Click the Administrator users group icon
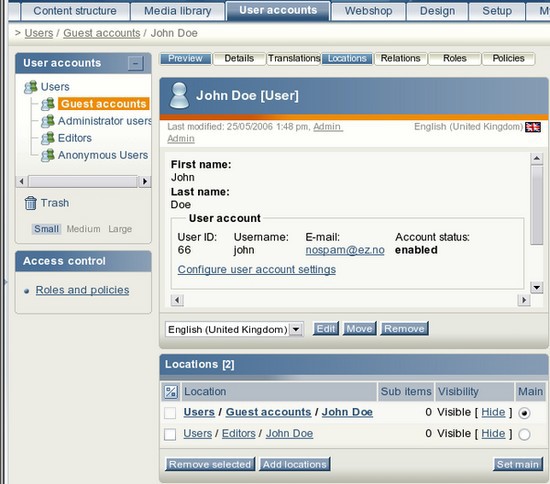Image resolution: width=550 pixels, height=484 pixels. 48,121
